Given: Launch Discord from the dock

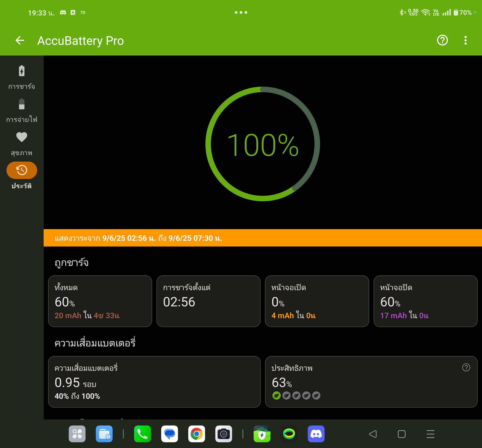Looking at the screenshot, I should (x=316, y=434).
